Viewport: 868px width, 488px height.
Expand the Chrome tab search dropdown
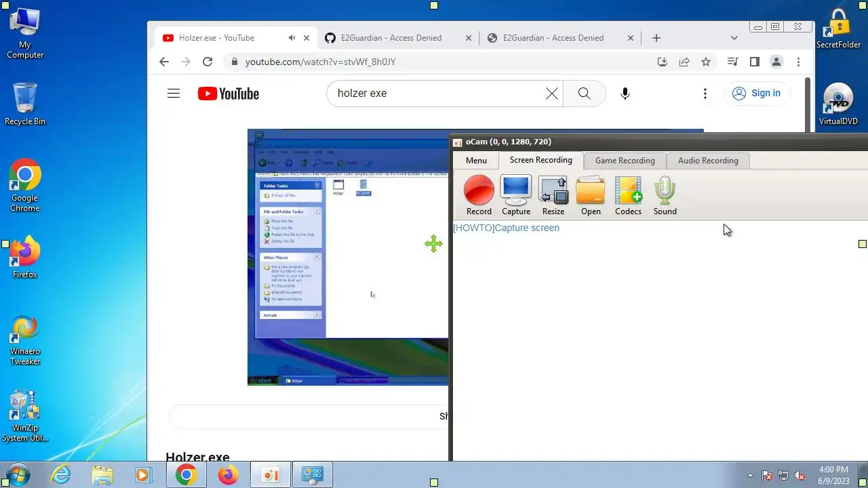pos(734,38)
